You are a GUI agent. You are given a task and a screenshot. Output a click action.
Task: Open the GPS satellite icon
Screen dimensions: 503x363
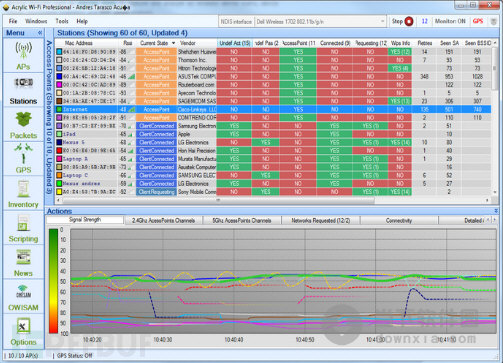(23, 153)
